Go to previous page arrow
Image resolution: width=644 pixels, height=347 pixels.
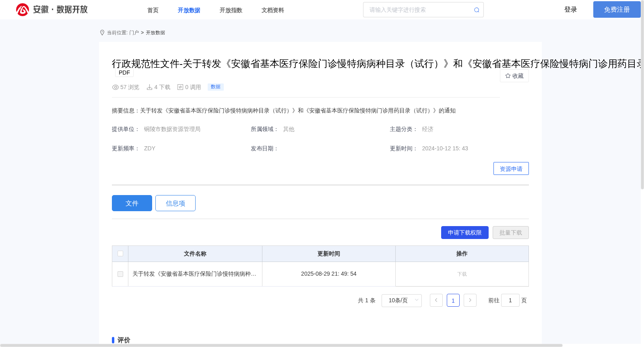[436, 300]
